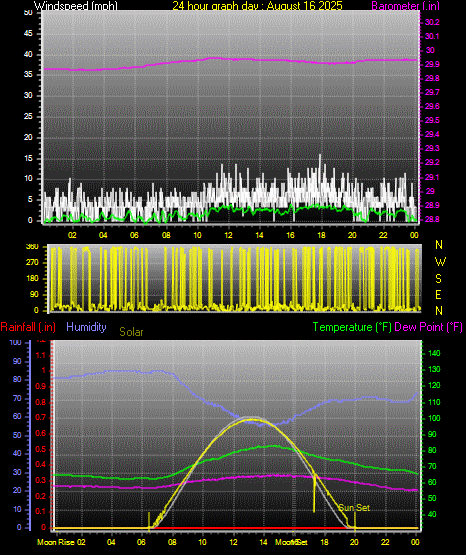Screen dimensions: 466x555
Task: Click the 12 hour tick on wind graph
Action: point(228,235)
